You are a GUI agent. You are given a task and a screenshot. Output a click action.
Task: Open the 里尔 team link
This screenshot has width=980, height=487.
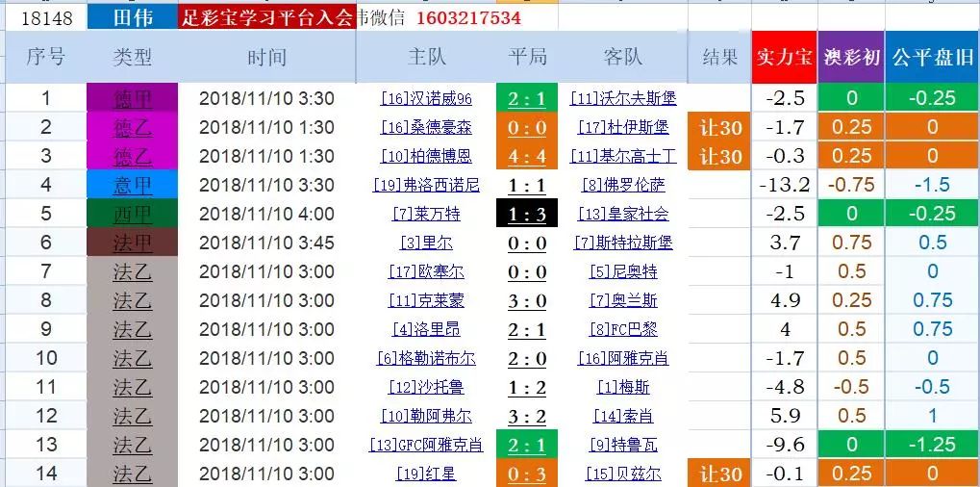coord(426,243)
